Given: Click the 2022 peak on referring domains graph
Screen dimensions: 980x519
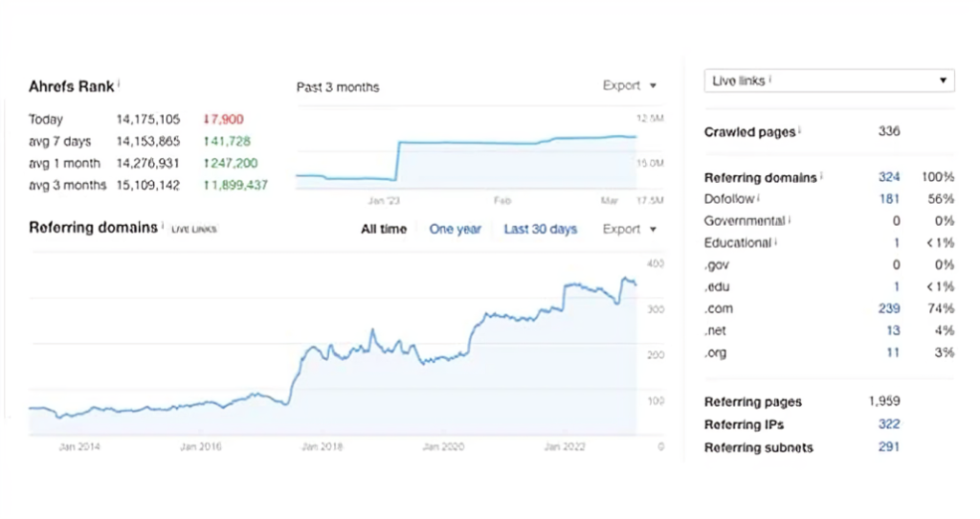Looking at the screenshot, I should click(627, 280).
